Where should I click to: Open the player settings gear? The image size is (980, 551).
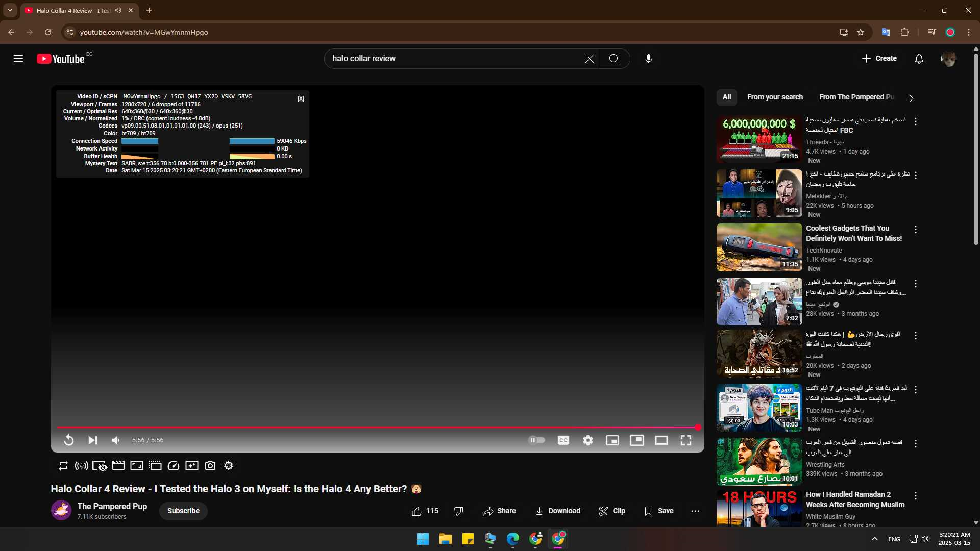pos(588,440)
